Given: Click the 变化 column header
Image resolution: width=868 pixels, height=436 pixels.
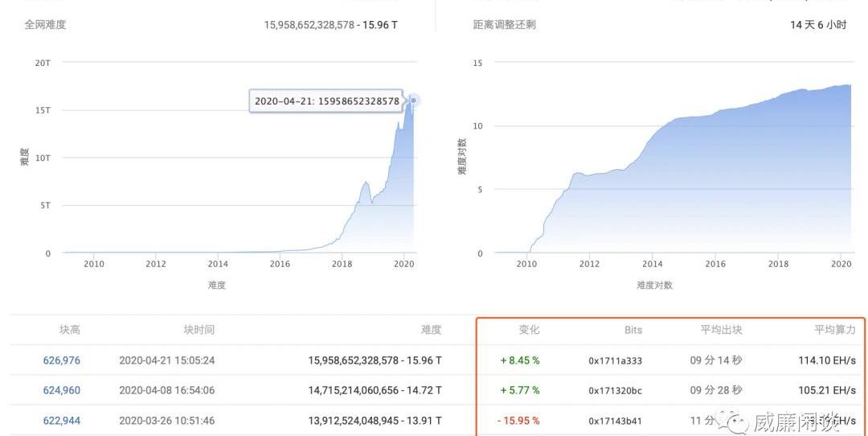Looking at the screenshot, I should click(x=529, y=330).
